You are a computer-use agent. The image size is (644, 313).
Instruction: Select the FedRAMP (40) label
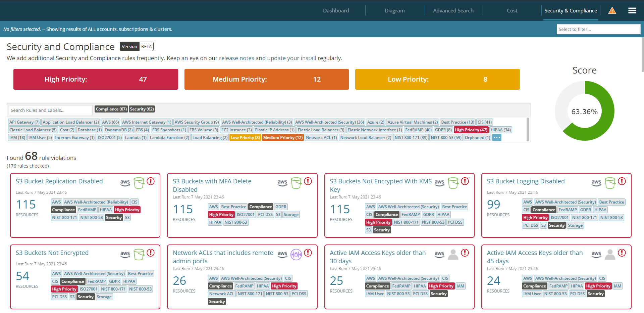click(x=419, y=130)
